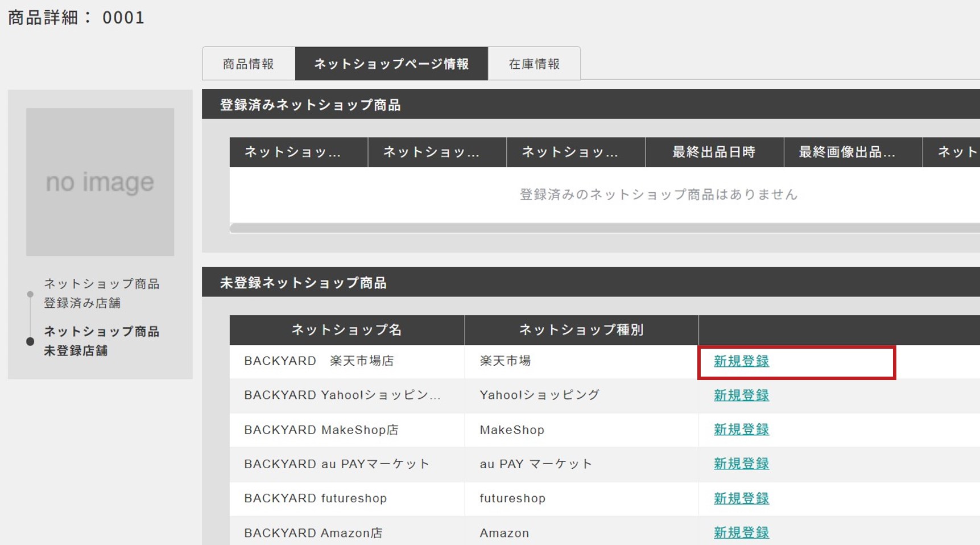Open the 商品情報 tab
This screenshot has width=980, height=545.
[249, 64]
